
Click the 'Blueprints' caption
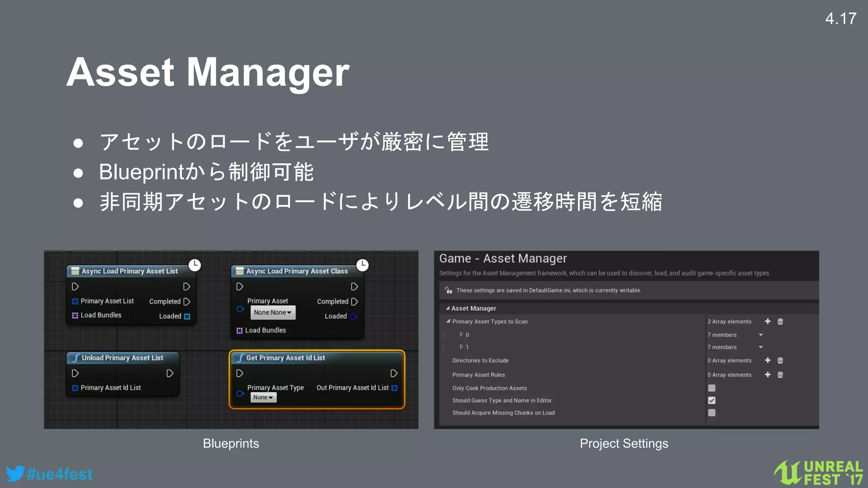pos(231,444)
